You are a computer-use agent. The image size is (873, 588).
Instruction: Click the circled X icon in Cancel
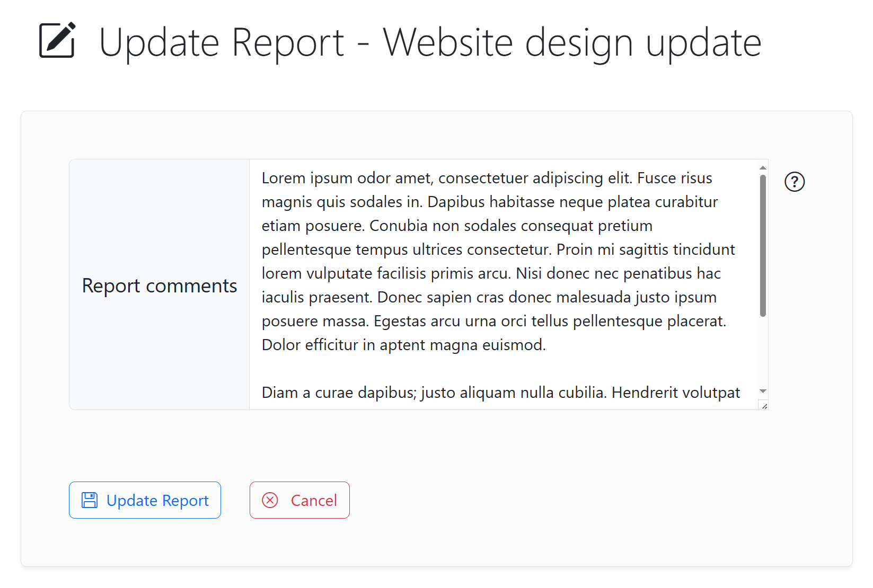coord(270,500)
